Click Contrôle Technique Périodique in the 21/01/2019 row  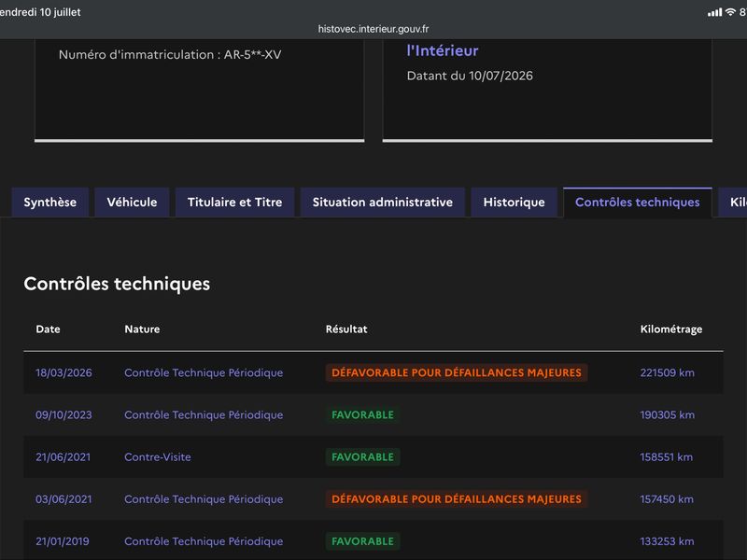pos(204,541)
